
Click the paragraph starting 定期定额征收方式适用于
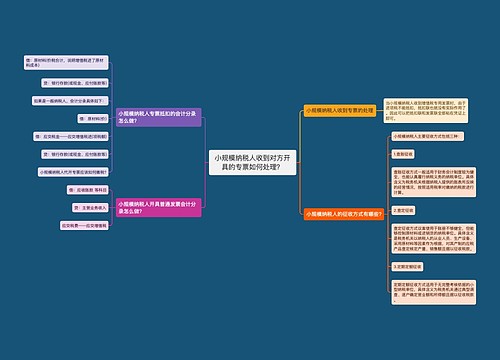coord(434,292)
